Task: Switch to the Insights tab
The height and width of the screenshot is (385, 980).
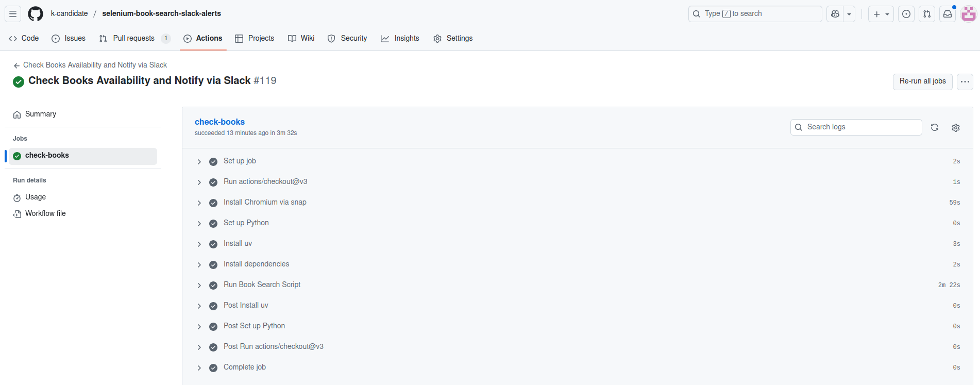Action: (400, 38)
